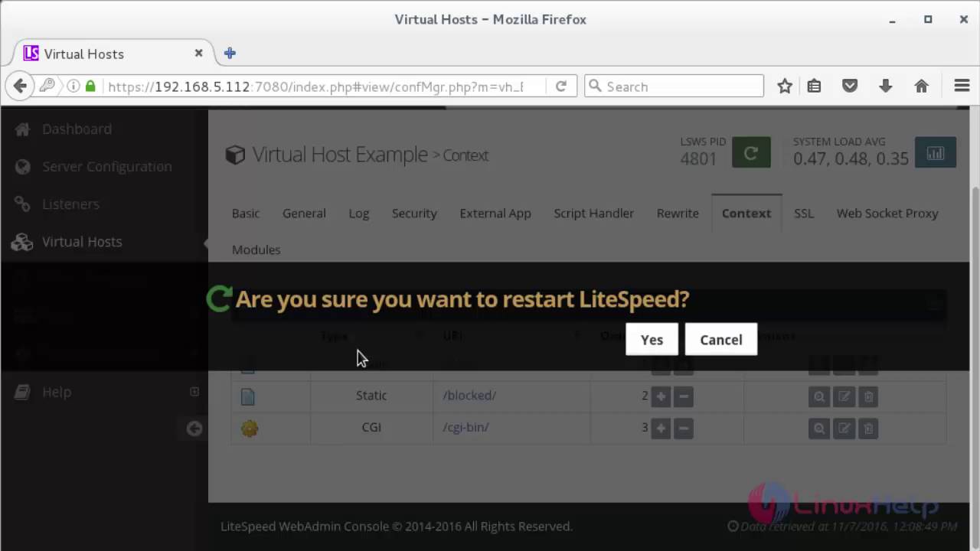Switch to the External App tab
This screenshot has width=980, height=551.
495,214
